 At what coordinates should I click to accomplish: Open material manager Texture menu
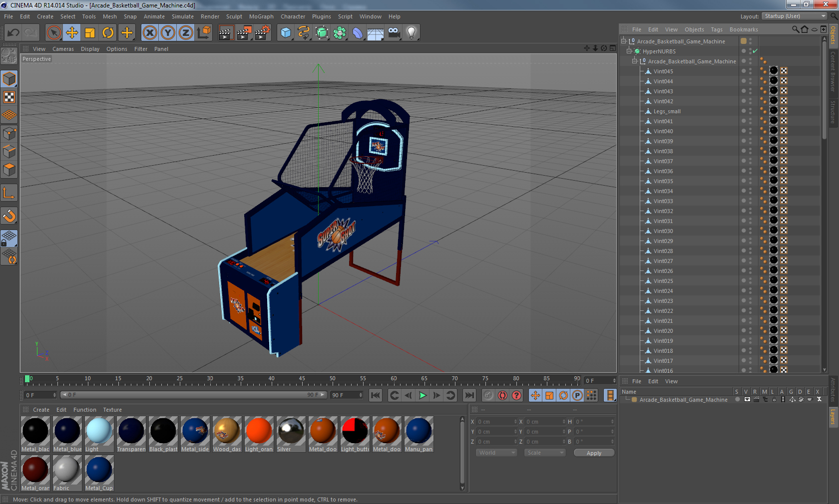click(112, 410)
